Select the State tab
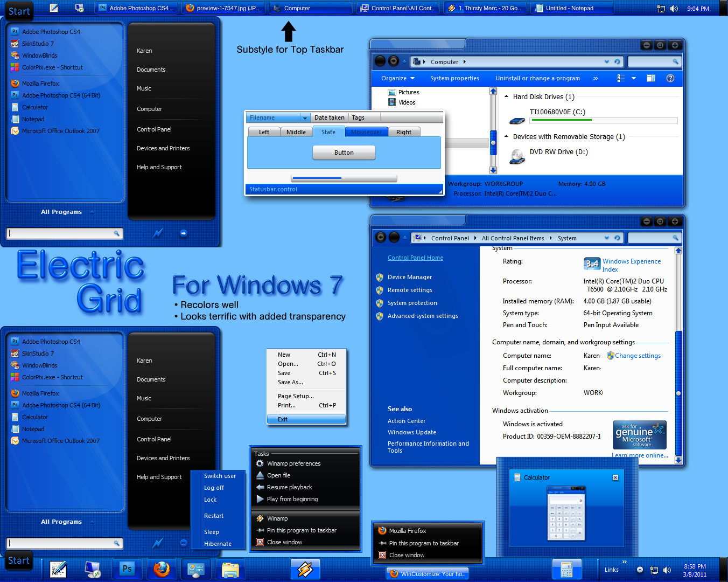Viewport: 728px width, 582px height. (328, 131)
